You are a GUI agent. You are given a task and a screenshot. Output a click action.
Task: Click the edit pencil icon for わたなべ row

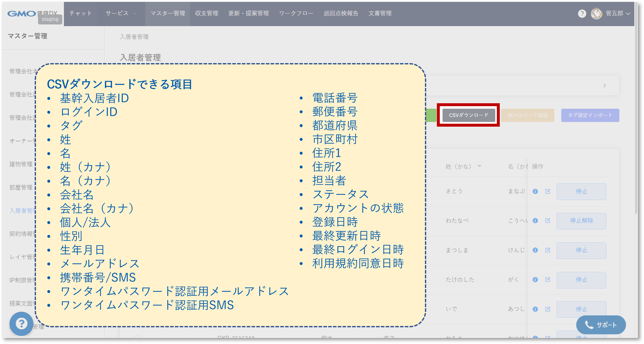pyautogui.click(x=548, y=221)
